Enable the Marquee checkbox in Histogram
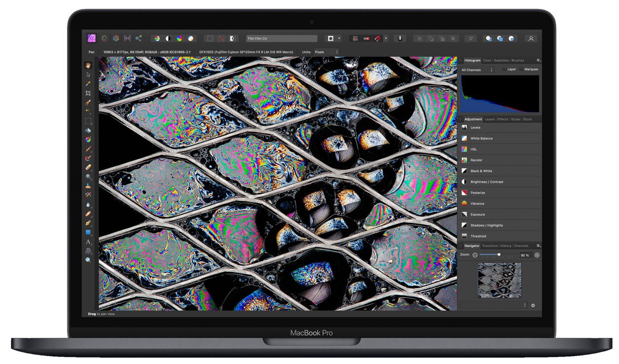619x364 pixels. point(521,70)
